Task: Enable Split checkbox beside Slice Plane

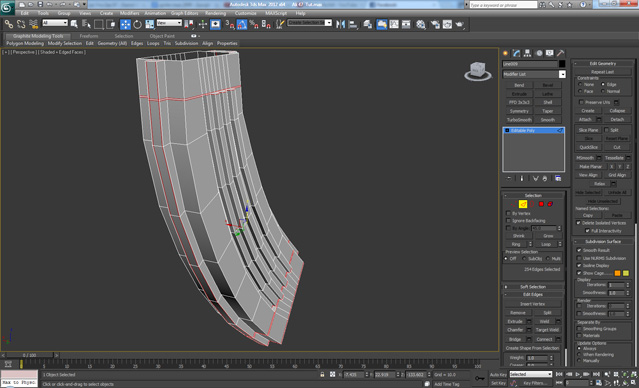Action: 606,130
